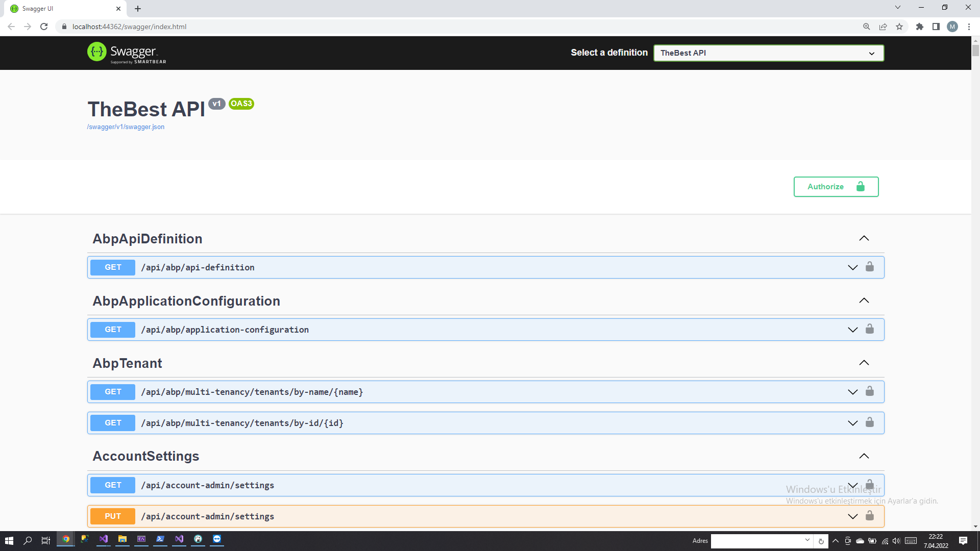This screenshot has width=980, height=551.
Task: Show hidden system tray icons
Action: [836, 541]
